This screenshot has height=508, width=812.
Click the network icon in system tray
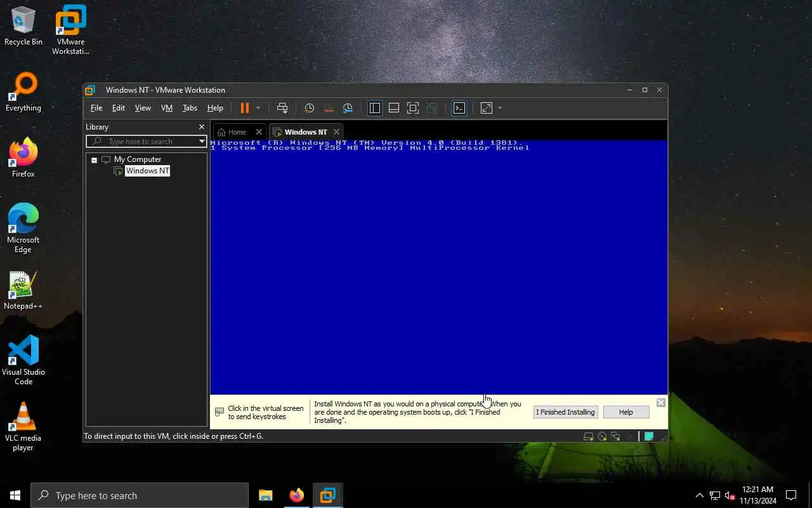pos(715,495)
